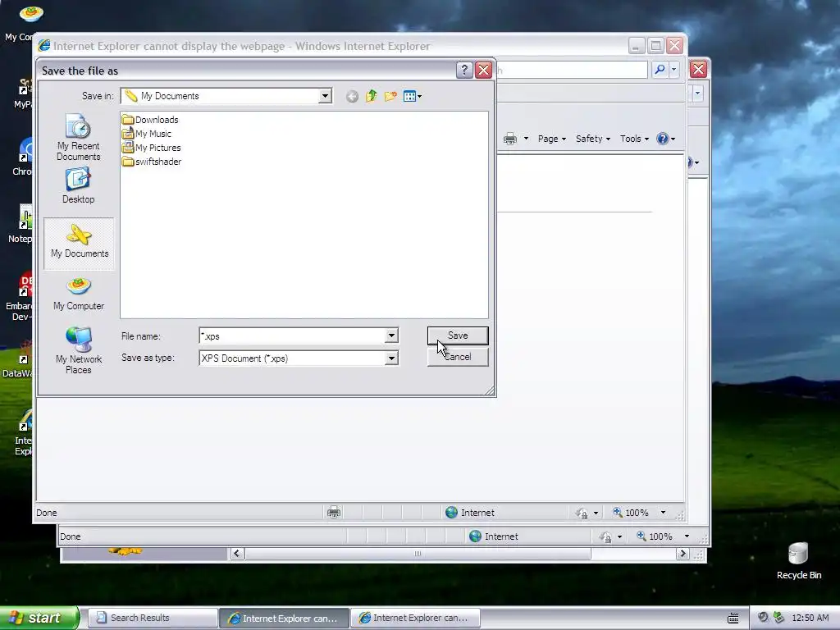Viewport: 840px width, 630px height.
Task: Open My Network Places in places bar
Action: tap(78, 350)
